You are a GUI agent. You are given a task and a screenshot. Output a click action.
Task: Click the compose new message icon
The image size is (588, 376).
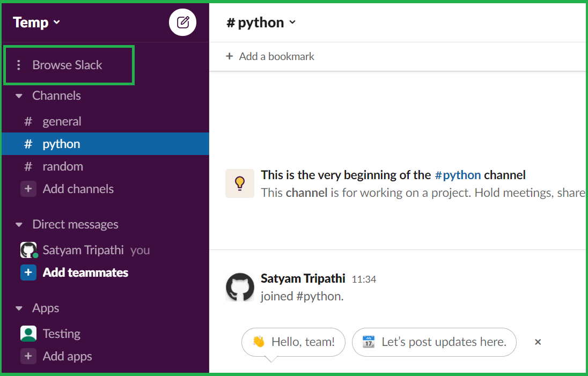coord(183,23)
